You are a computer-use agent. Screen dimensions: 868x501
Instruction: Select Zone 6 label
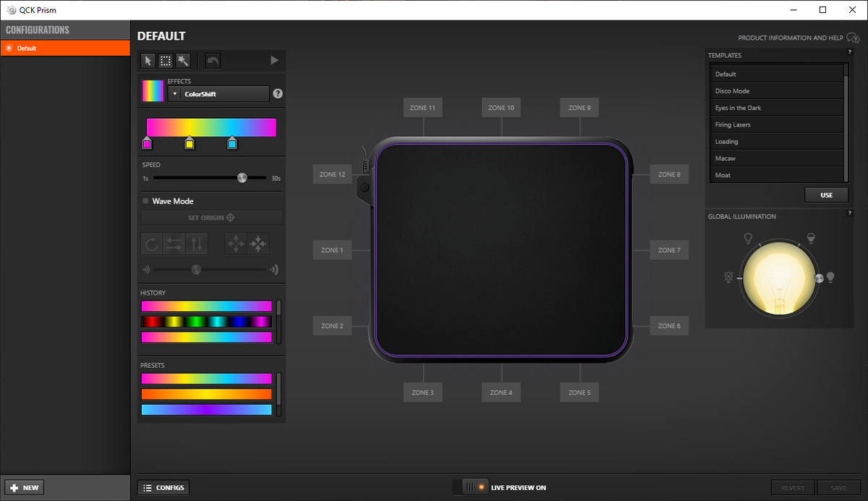tap(669, 326)
